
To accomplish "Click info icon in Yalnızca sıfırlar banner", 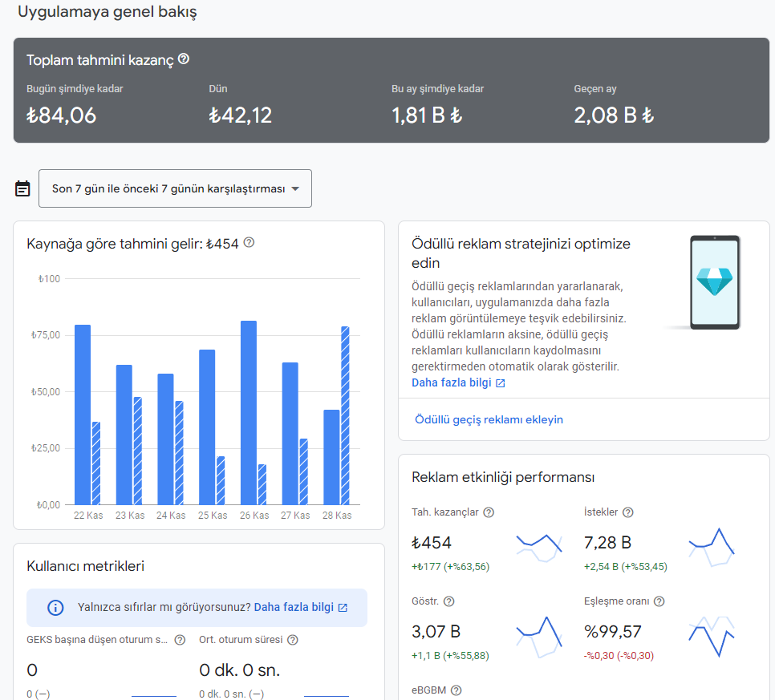I will [x=55, y=608].
